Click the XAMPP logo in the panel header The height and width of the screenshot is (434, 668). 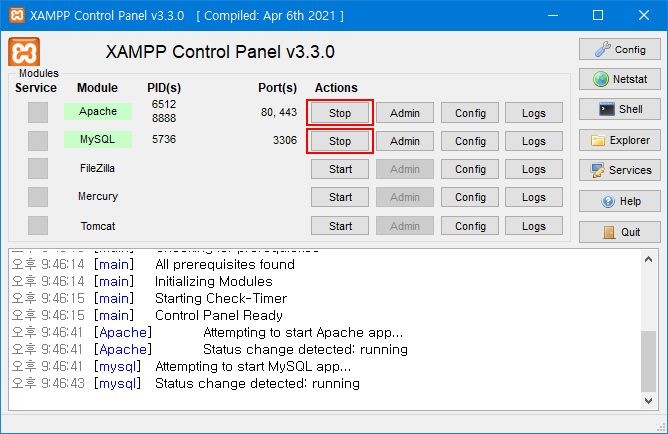tap(24, 52)
